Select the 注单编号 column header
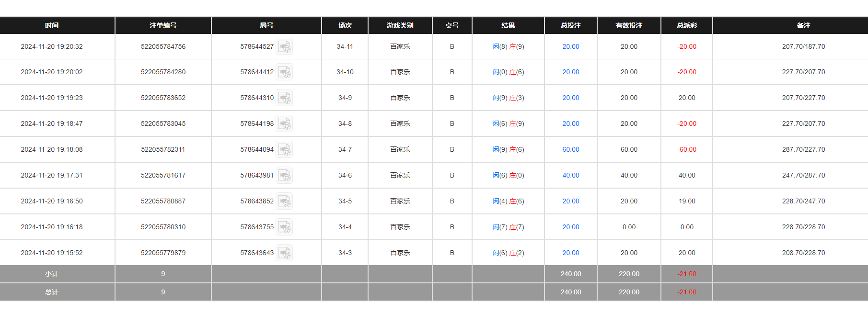 [x=163, y=25]
